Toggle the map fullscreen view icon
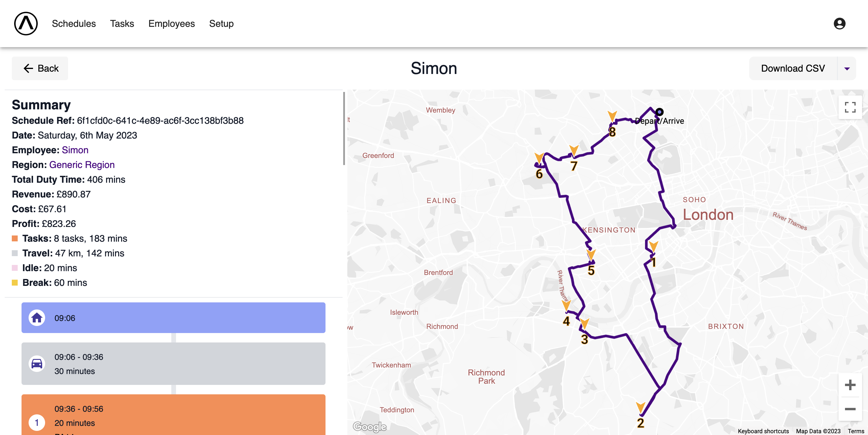This screenshot has width=868, height=435. point(850,107)
